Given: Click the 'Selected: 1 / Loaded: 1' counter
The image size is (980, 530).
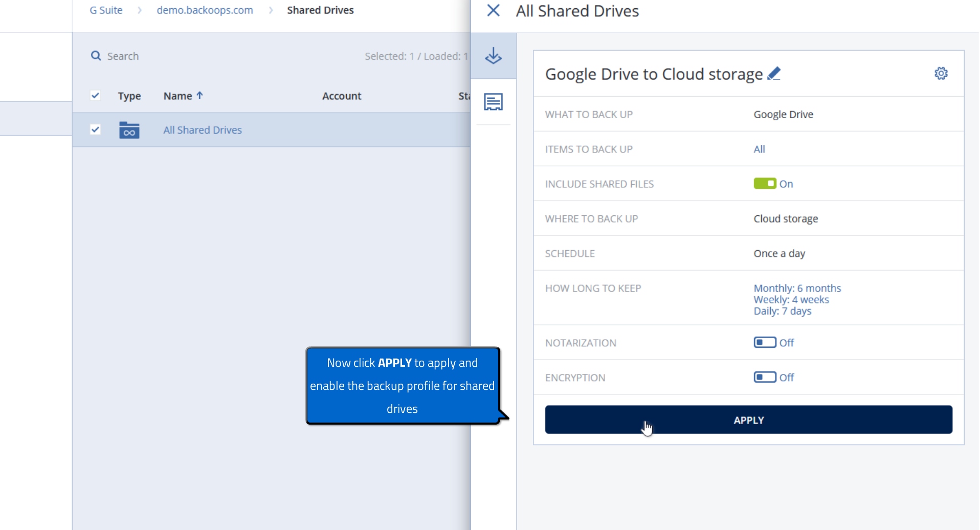Looking at the screenshot, I should pos(416,56).
